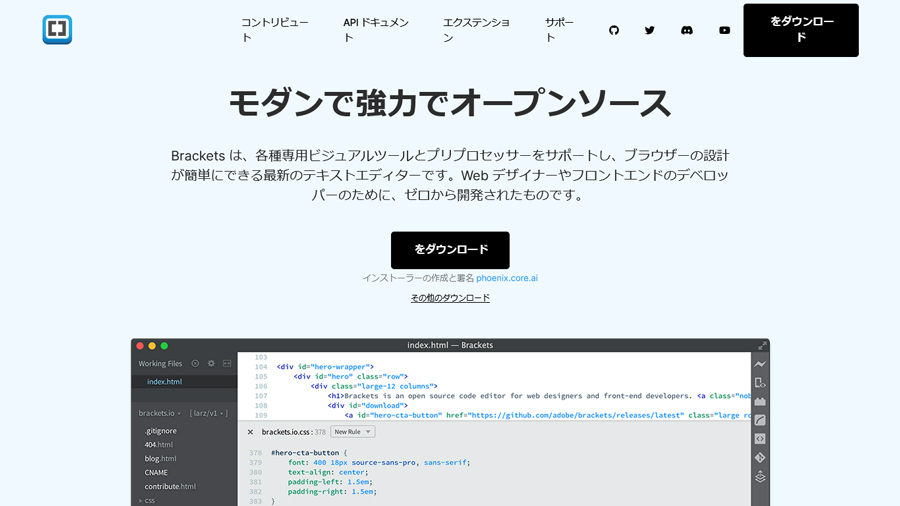Open the GitHub icon link
900x506 pixels.
coord(614,30)
